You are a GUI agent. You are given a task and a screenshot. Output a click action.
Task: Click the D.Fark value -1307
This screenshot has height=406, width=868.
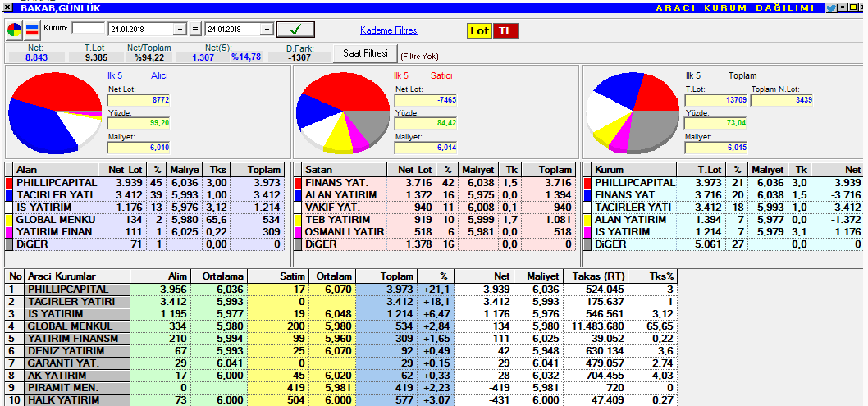pyautogui.click(x=299, y=57)
